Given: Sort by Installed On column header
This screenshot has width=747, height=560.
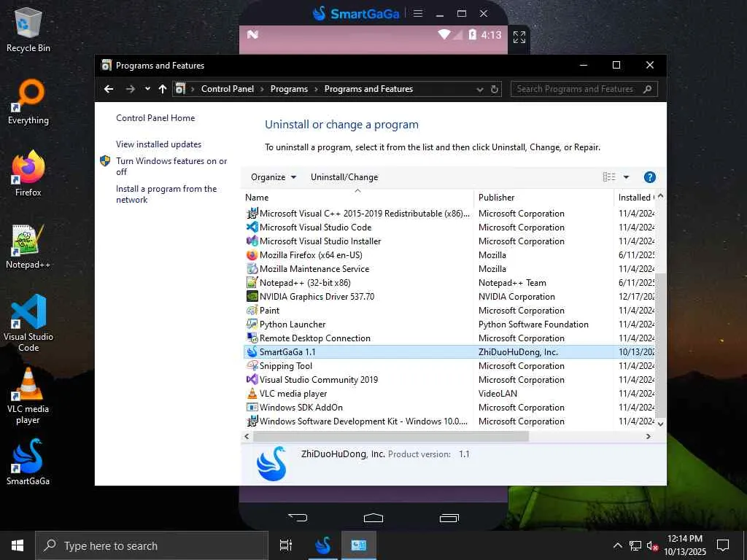Looking at the screenshot, I should click(635, 197).
